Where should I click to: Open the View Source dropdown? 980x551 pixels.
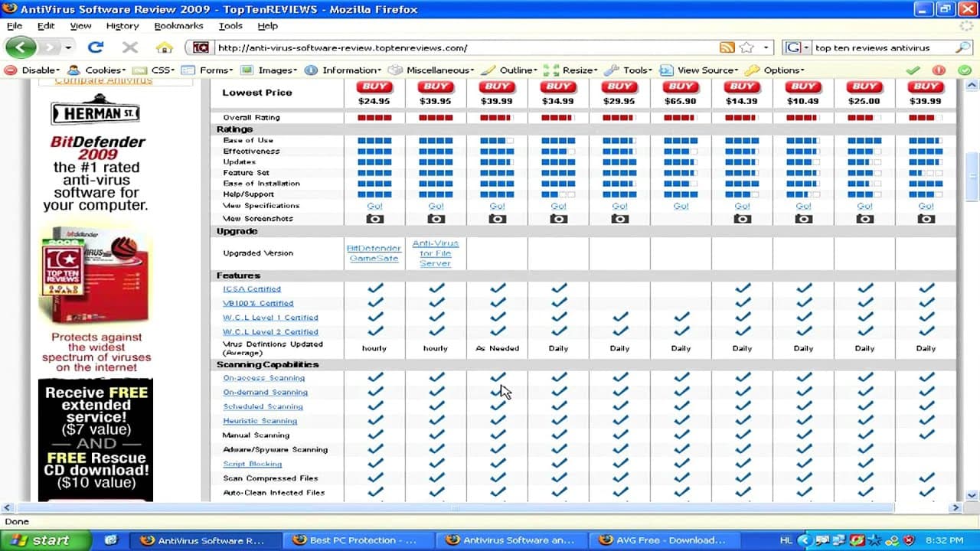pos(699,70)
